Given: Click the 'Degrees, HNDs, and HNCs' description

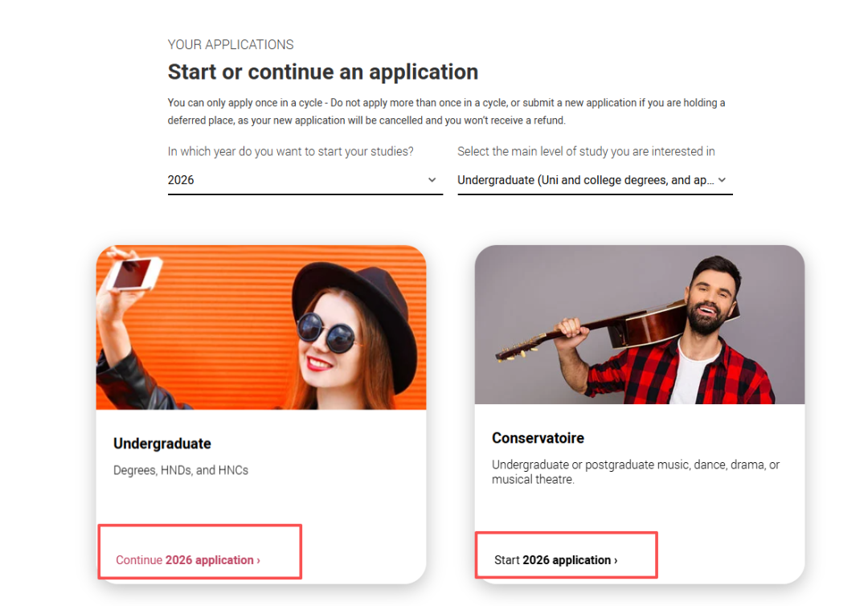Looking at the screenshot, I should 181,470.
